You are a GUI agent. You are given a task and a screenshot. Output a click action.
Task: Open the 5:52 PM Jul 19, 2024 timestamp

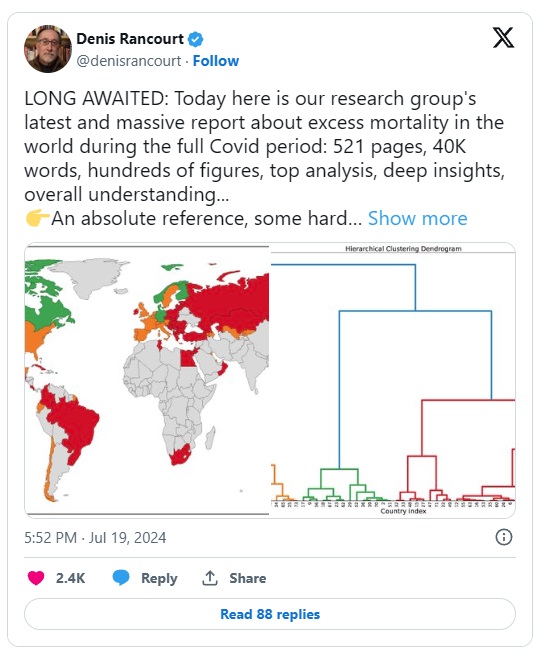point(95,537)
